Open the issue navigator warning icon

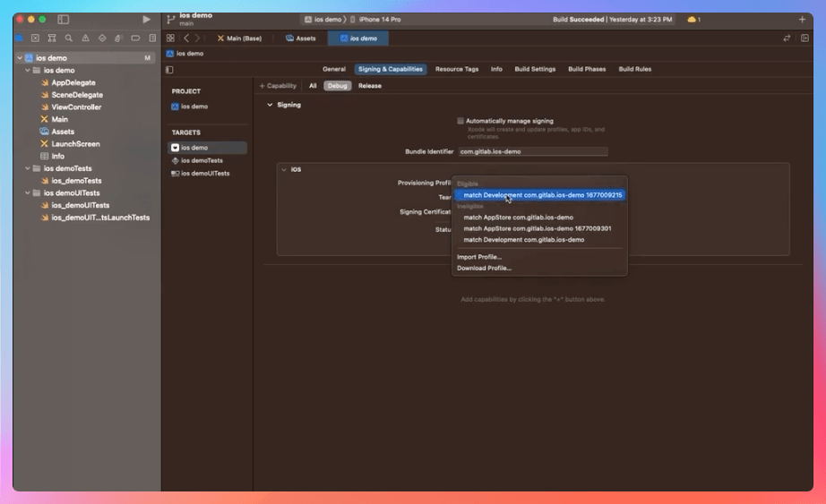pos(85,38)
